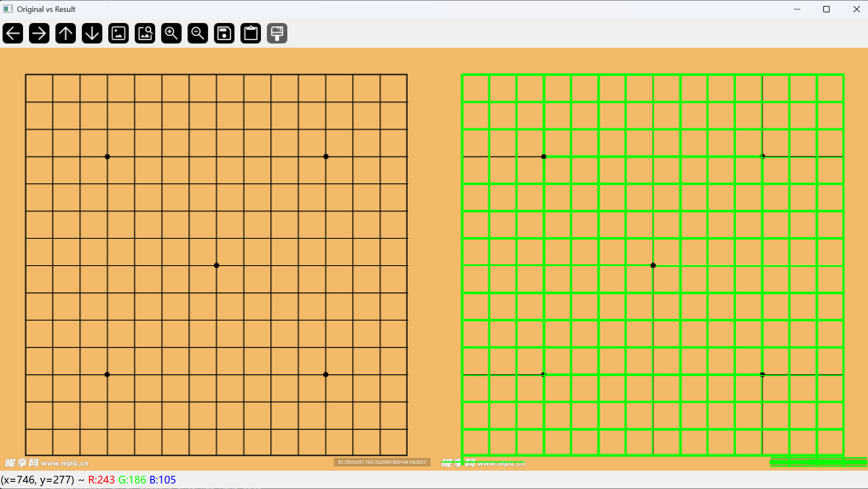Screen dimensions: 868x489
Task: Zoom out with magnifier minus icon
Action: pos(198,33)
